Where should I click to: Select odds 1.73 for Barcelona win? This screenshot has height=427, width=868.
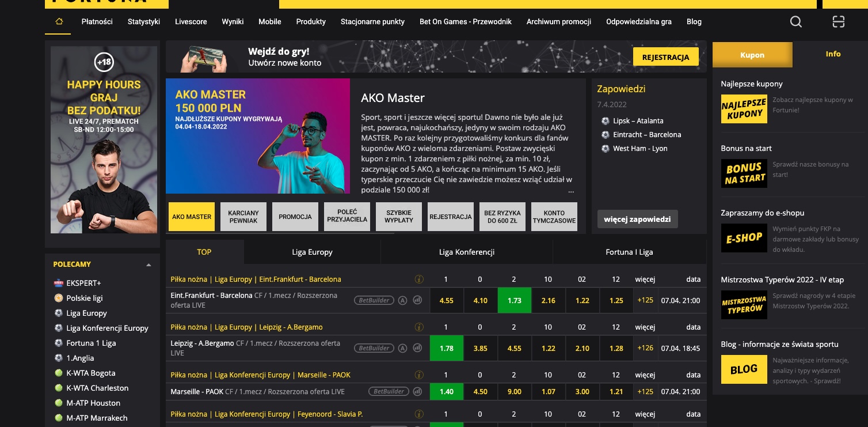coord(515,301)
